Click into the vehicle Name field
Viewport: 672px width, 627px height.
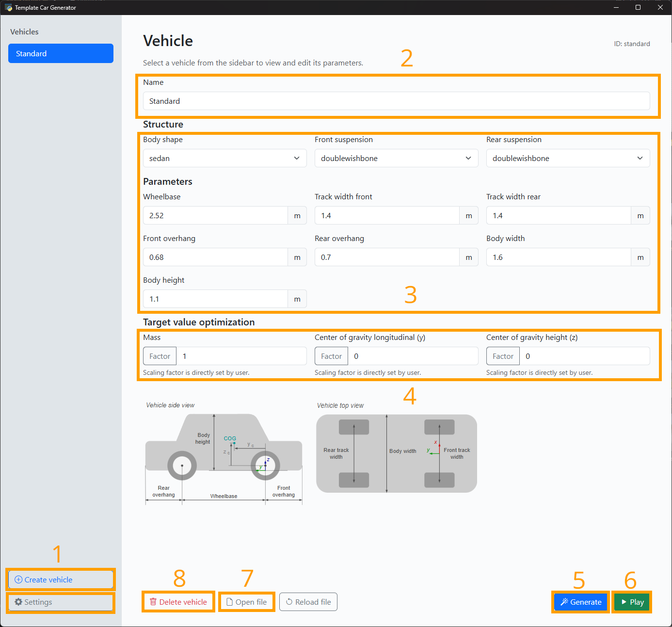(396, 101)
